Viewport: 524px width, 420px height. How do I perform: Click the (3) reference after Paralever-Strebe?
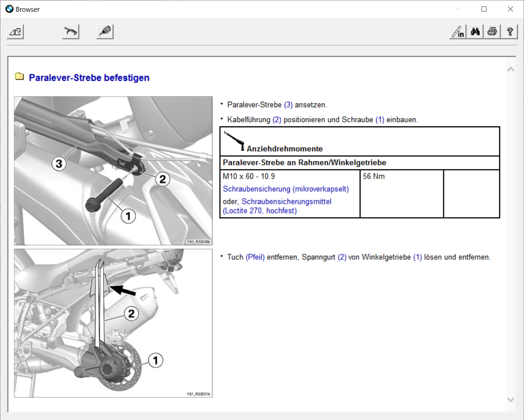(x=288, y=105)
